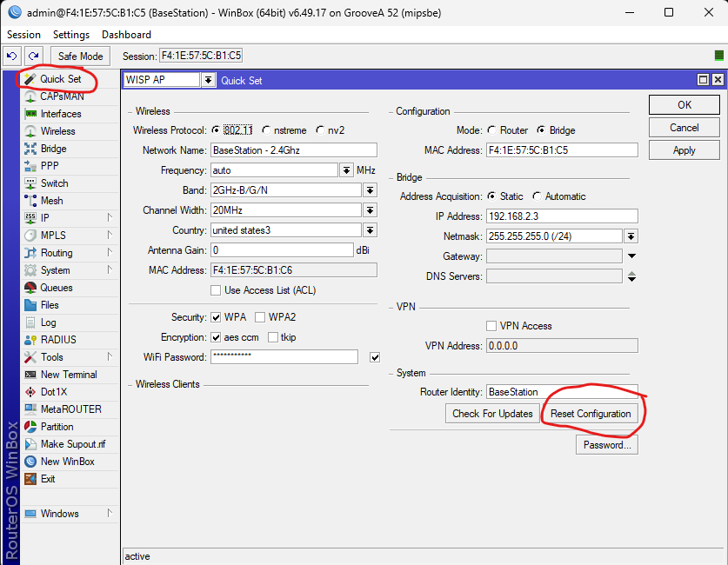Open the Settings menu
Viewport: 728px width, 565px height.
click(x=70, y=35)
